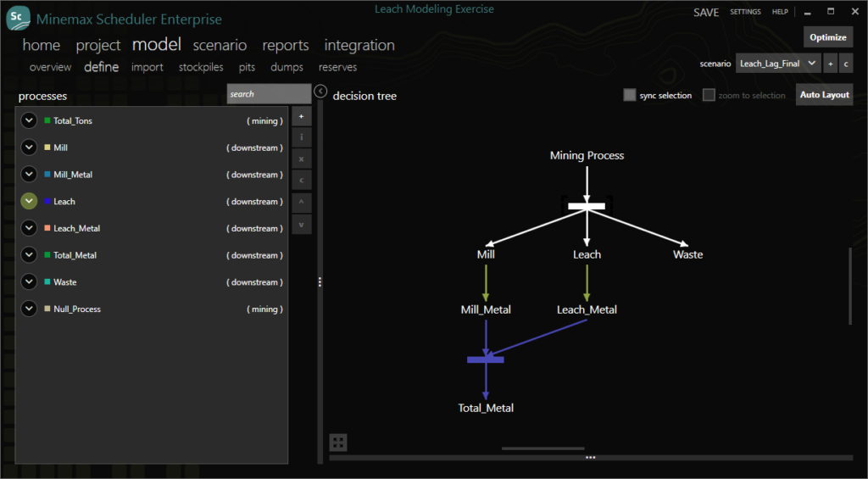Image resolution: width=868 pixels, height=479 pixels.
Task: Collapse the processes panel arrow icon
Action: click(x=320, y=91)
